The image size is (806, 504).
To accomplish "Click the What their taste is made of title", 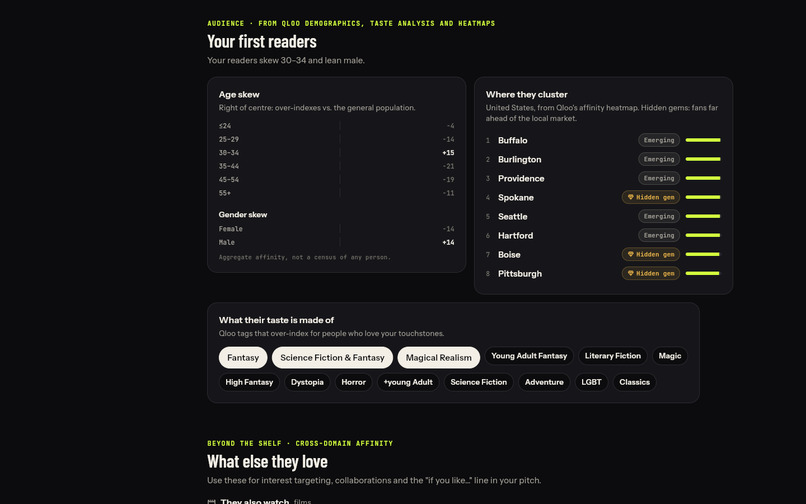I will tap(276, 320).
